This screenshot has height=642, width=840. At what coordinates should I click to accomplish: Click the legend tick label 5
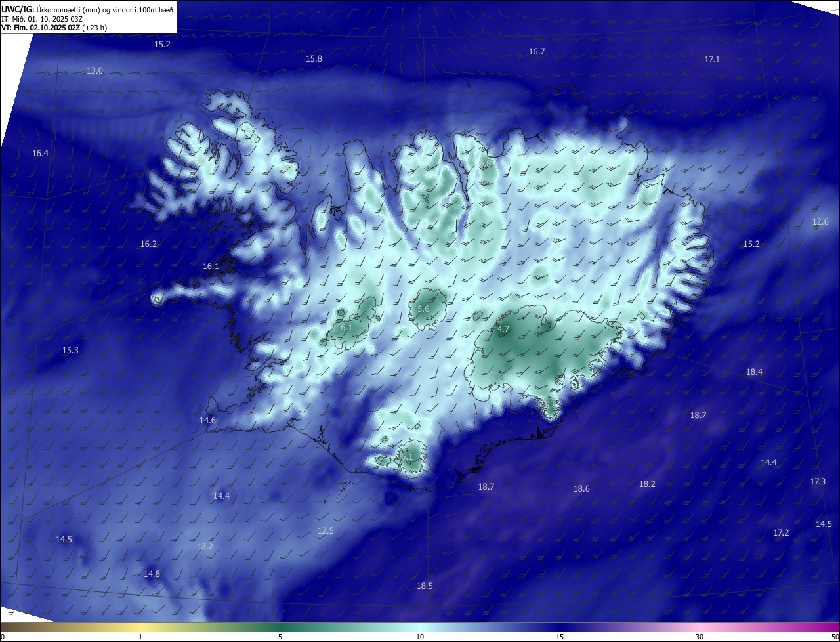click(x=280, y=637)
